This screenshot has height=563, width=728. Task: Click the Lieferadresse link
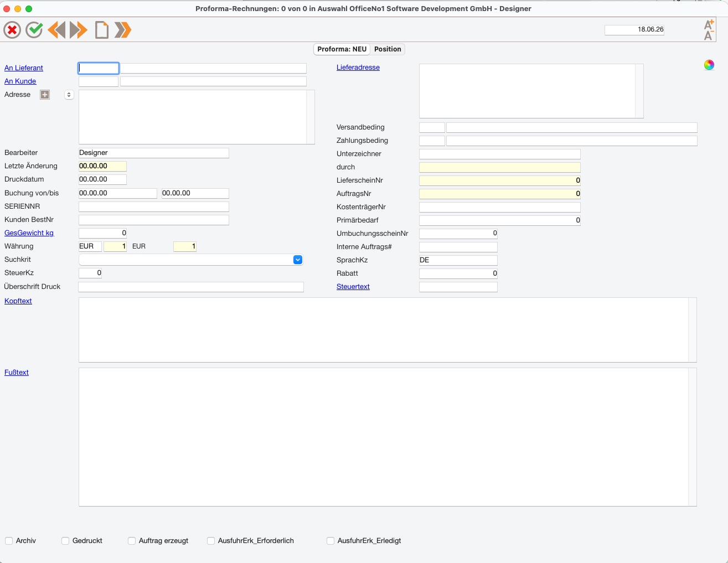click(358, 68)
